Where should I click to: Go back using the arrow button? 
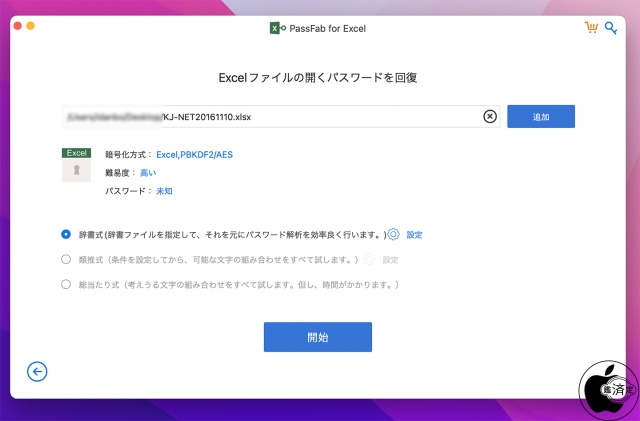click(x=37, y=372)
